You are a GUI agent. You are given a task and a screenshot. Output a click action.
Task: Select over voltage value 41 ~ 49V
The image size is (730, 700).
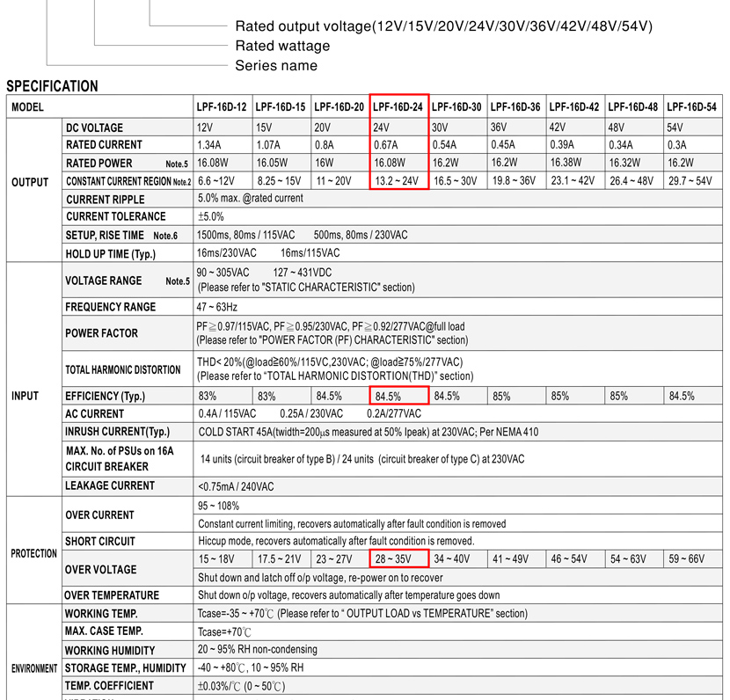pyautogui.click(x=511, y=559)
